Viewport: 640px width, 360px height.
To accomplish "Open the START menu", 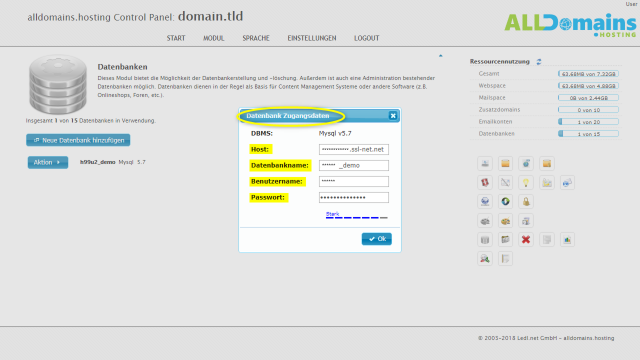I will click(x=176, y=38).
